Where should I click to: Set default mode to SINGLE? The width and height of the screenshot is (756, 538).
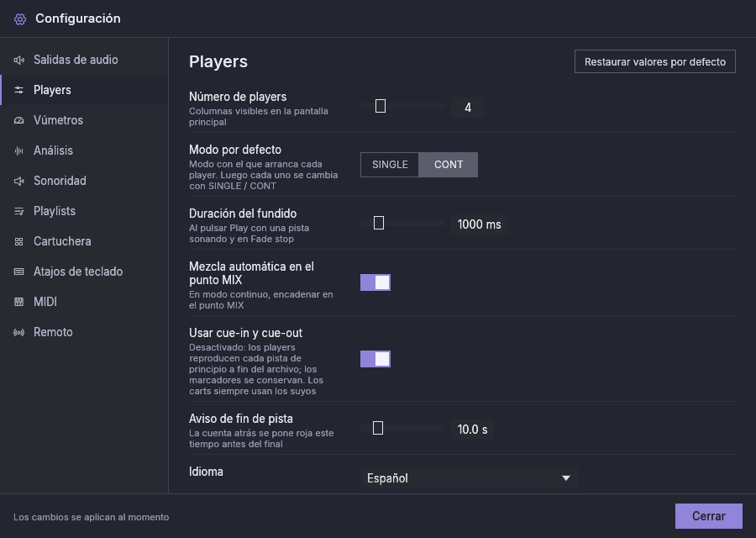point(390,165)
